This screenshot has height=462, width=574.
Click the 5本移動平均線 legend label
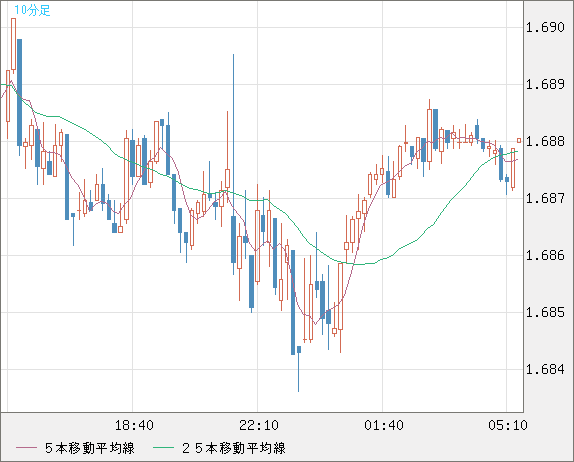click(90, 448)
